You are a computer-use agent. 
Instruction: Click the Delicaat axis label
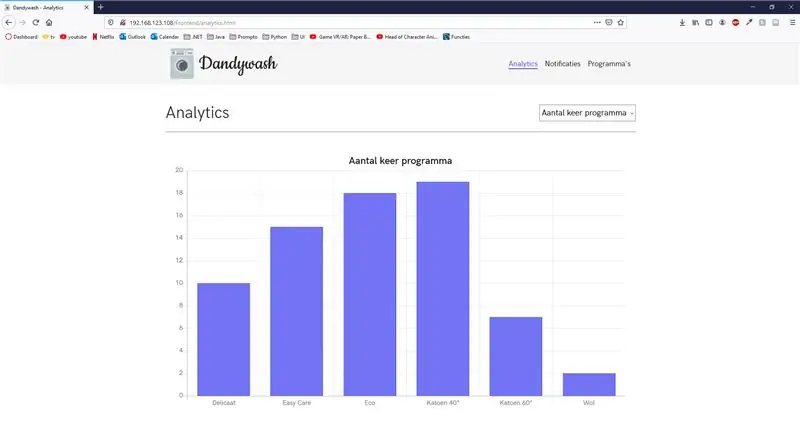[x=223, y=403]
